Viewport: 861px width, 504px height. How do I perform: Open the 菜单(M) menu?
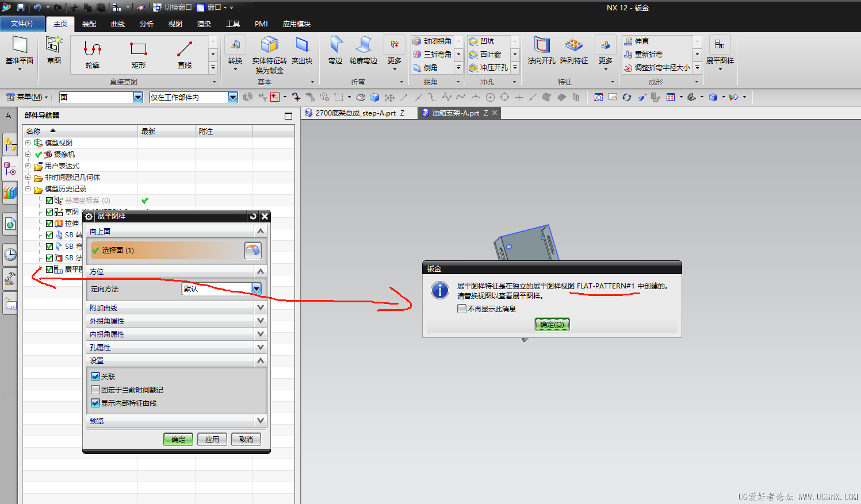pyautogui.click(x=26, y=97)
